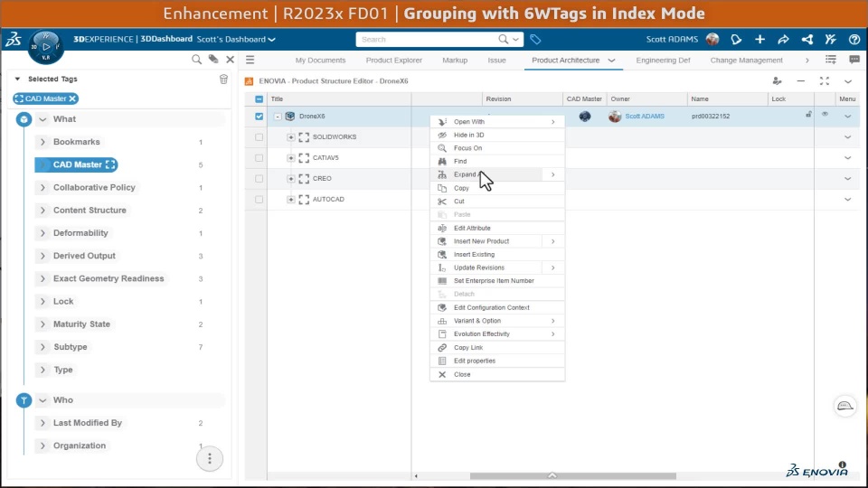868x488 pixels.
Task: Click the plus Add icon in top bar
Action: point(759,39)
